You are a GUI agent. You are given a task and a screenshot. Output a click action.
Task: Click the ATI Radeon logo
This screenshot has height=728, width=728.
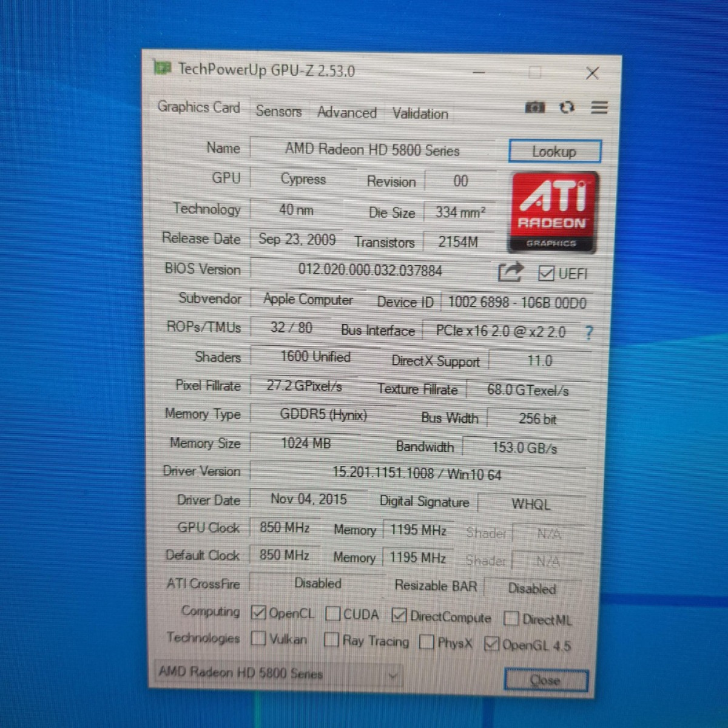[553, 212]
